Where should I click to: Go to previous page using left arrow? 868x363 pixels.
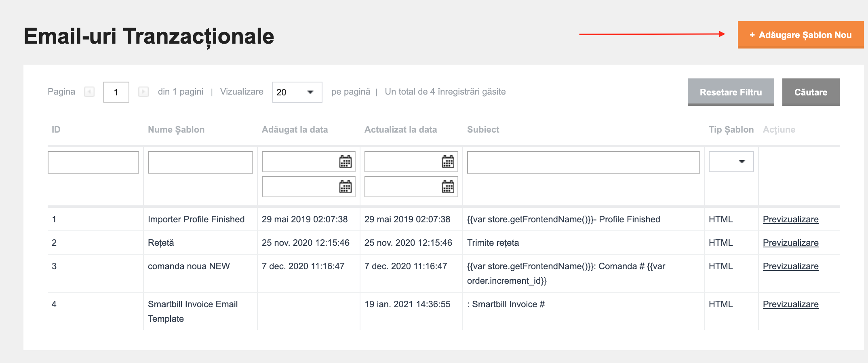tap(89, 92)
